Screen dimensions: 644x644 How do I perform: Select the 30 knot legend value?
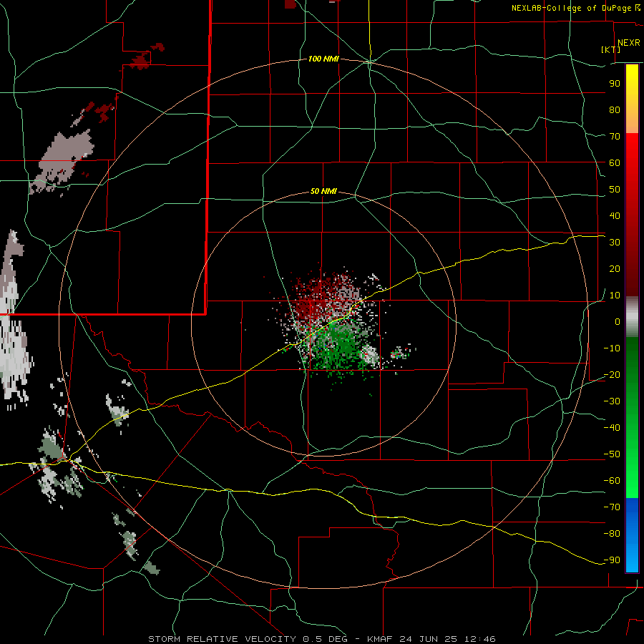point(615,243)
